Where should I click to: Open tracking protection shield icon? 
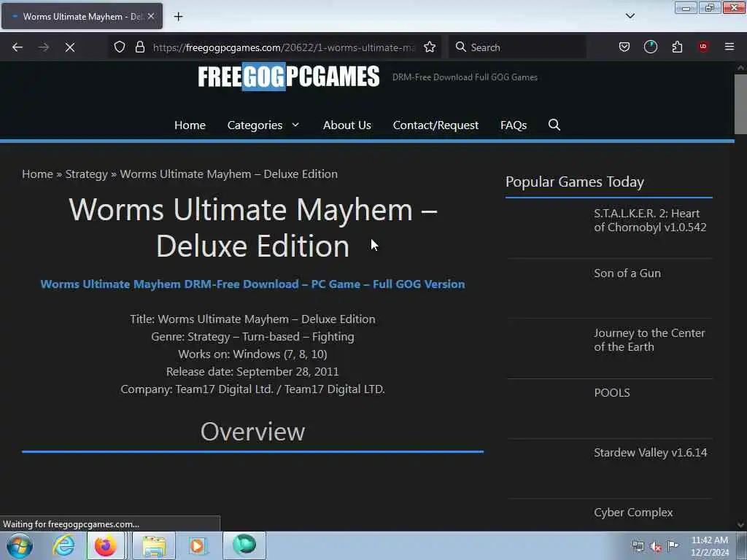tap(120, 47)
